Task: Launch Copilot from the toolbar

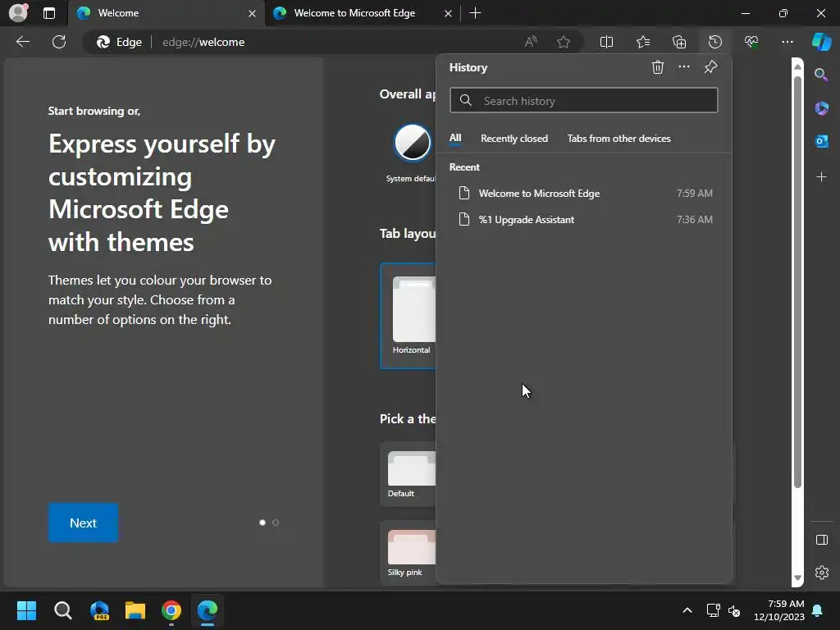Action: click(821, 42)
